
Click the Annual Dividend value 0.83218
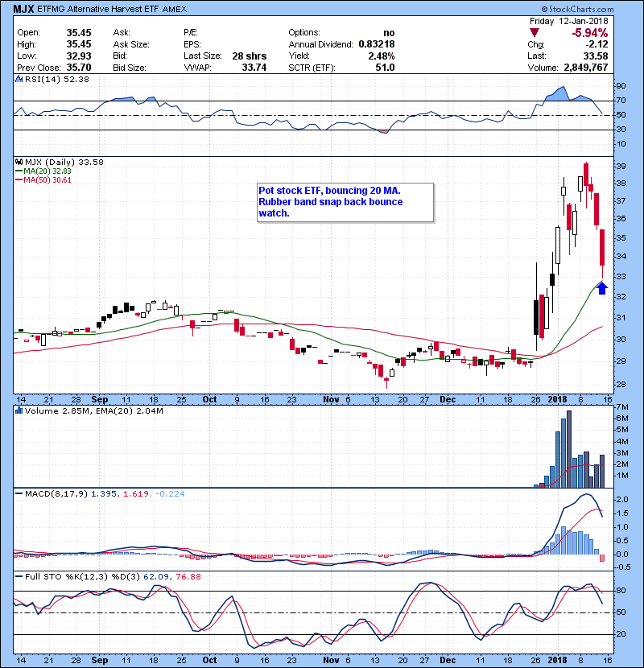tap(377, 44)
